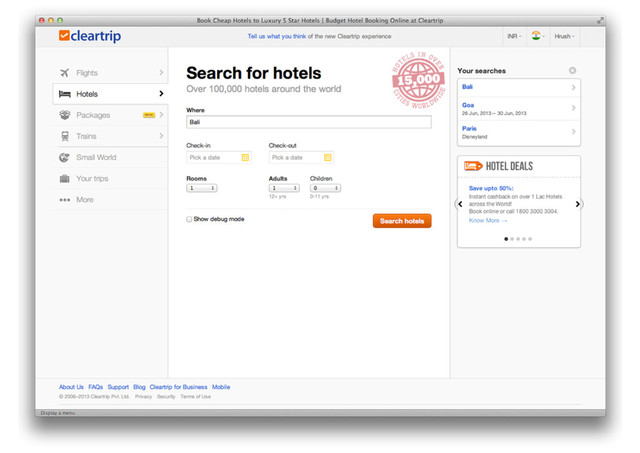Open the Tell us what you think link

pyautogui.click(x=277, y=36)
